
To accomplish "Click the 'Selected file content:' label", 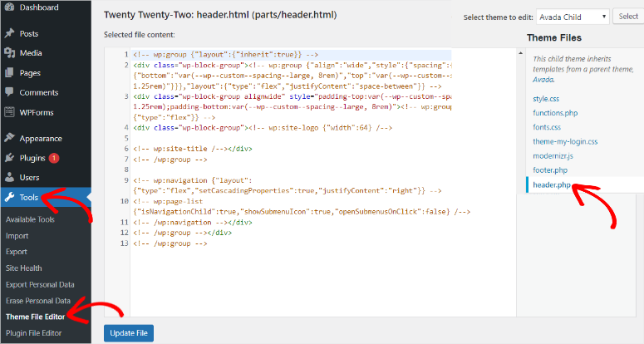I will 140,35.
